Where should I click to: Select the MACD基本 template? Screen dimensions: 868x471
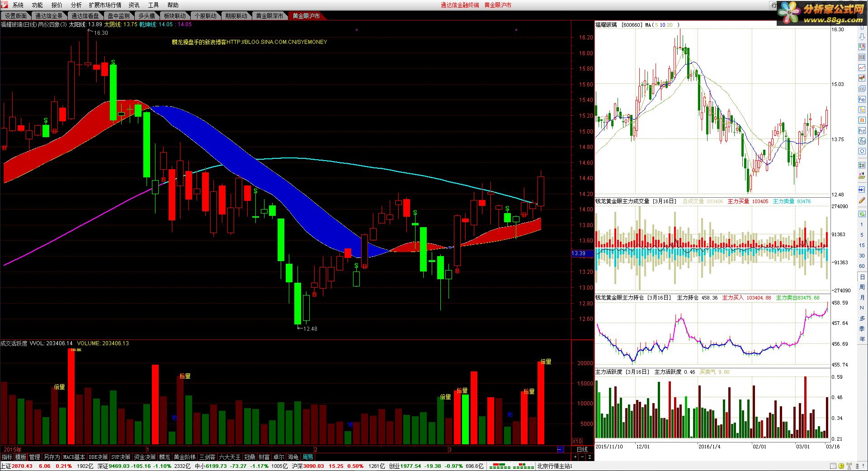click(x=74, y=457)
